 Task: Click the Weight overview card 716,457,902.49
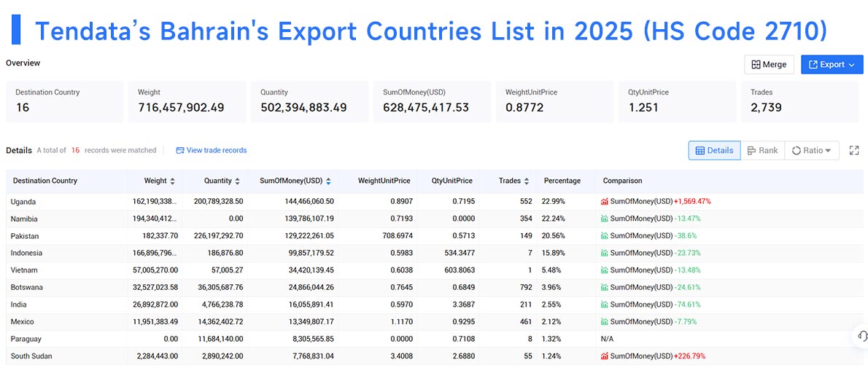tap(187, 102)
